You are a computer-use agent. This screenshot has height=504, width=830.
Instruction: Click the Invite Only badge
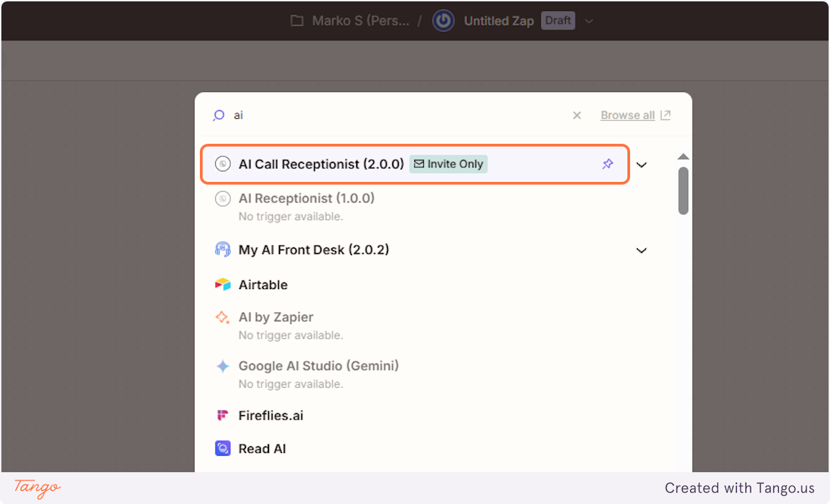pyautogui.click(x=448, y=164)
